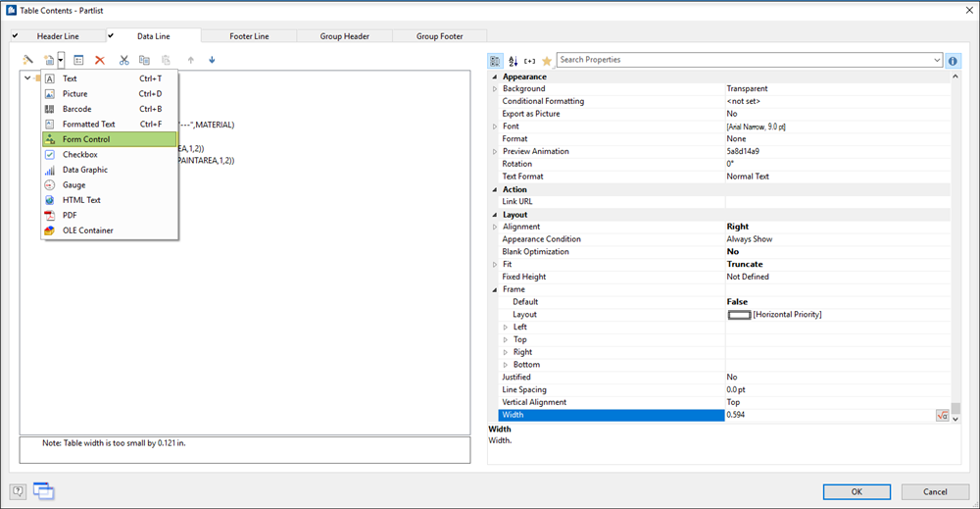Expand the Font property
This screenshot has height=509, width=980.
(495, 127)
